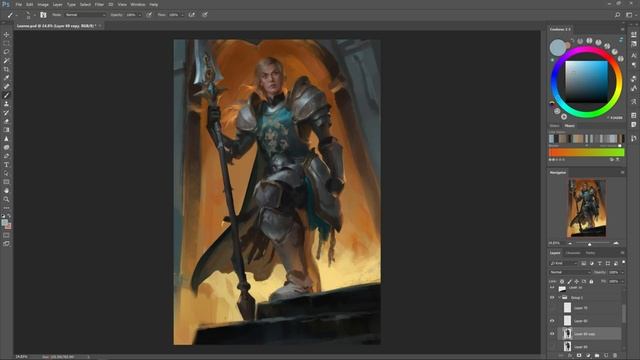Toggle Quick Mask mode
Image resolution: width=640 pixels, height=360 pixels.
pyautogui.click(x=6, y=235)
